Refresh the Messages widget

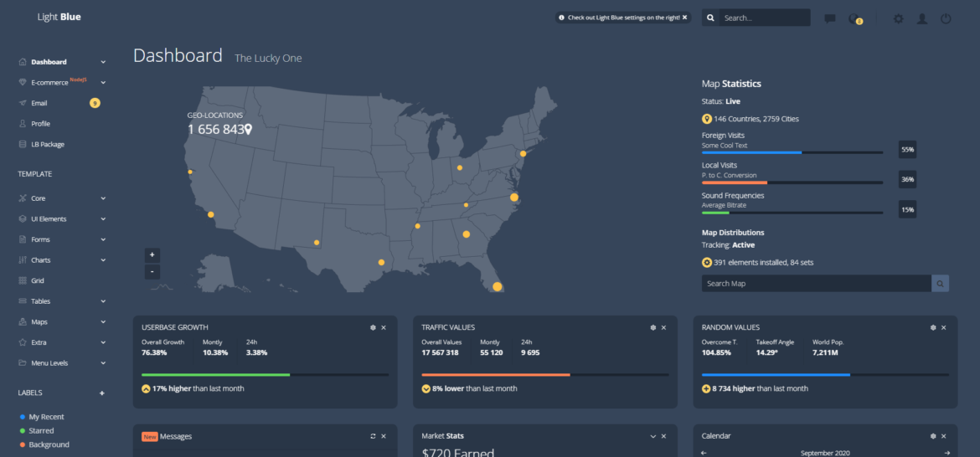pos(373,436)
